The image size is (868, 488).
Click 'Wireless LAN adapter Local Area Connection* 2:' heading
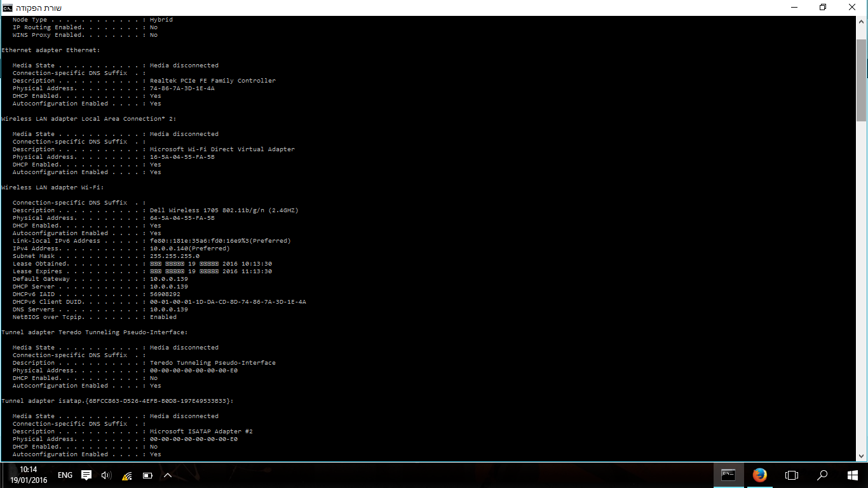tap(89, 119)
